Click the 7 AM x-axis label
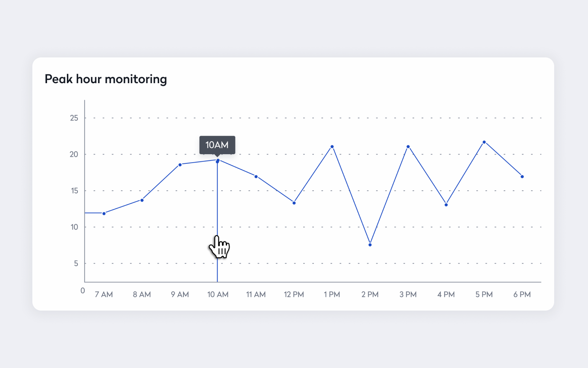The image size is (588, 368). click(104, 294)
